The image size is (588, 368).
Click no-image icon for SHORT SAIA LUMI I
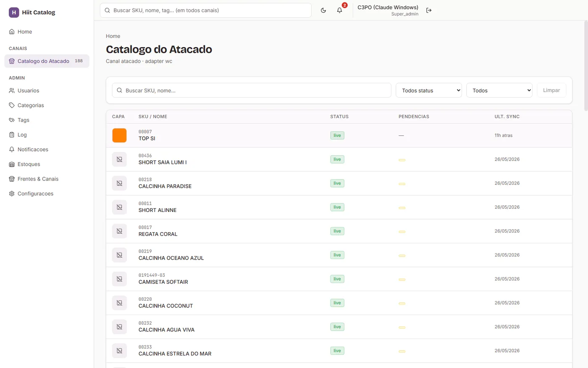[x=119, y=159]
